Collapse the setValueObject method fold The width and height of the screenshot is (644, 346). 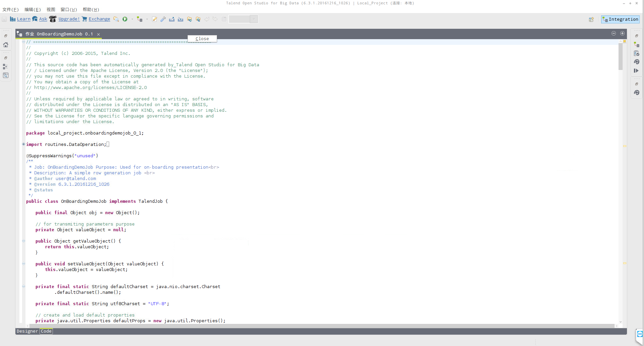[x=23, y=264]
